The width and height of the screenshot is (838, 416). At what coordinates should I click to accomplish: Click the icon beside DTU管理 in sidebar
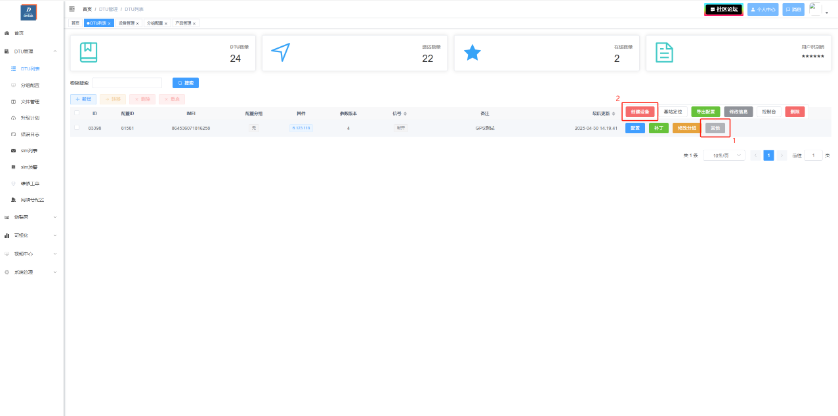(x=7, y=51)
